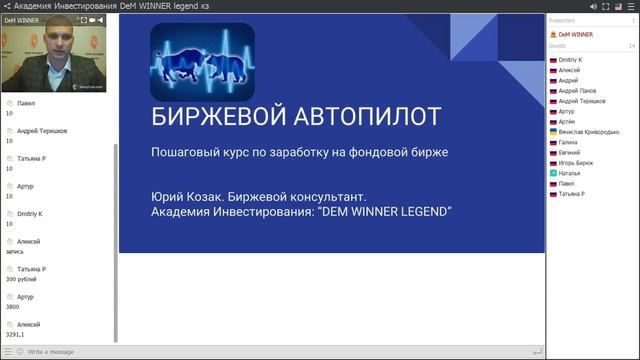Open chat options list icon by message box
This screenshot has height=360, width=640.
pyautogui.click(x=8, y=351)
